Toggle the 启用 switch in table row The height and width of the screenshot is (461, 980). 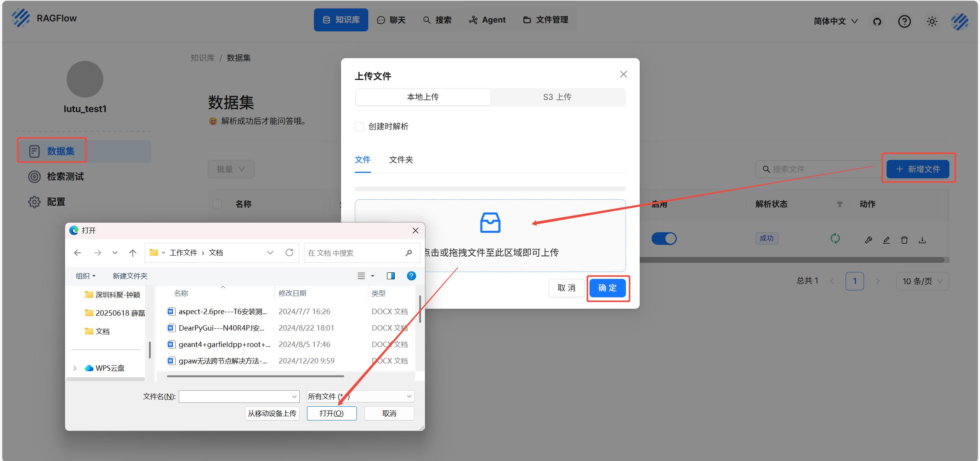664,239
